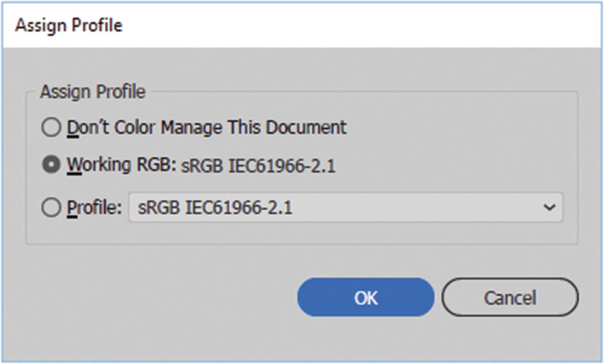Confirm with the OK button
Viewport: 604px width, 364px height.
click(365, 298)
